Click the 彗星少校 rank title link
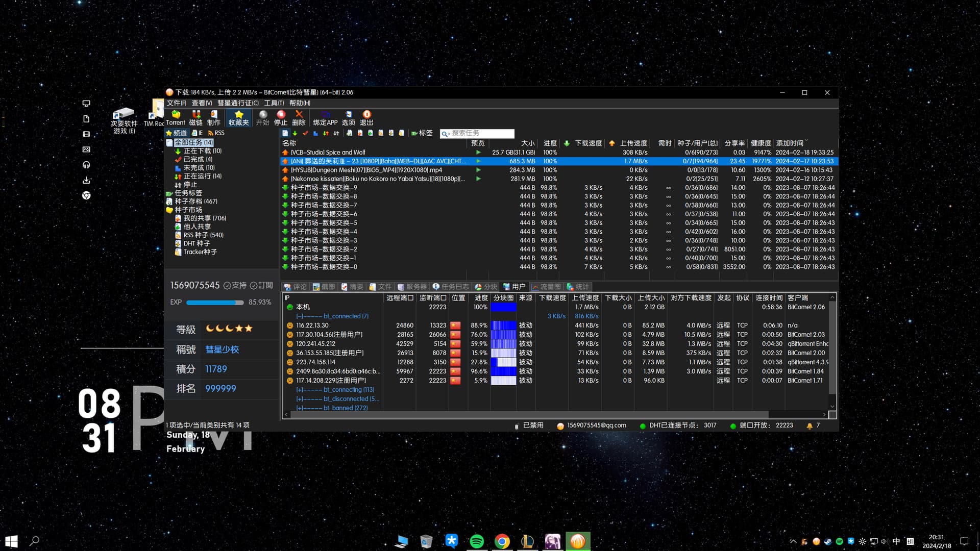 pos(222,349)
